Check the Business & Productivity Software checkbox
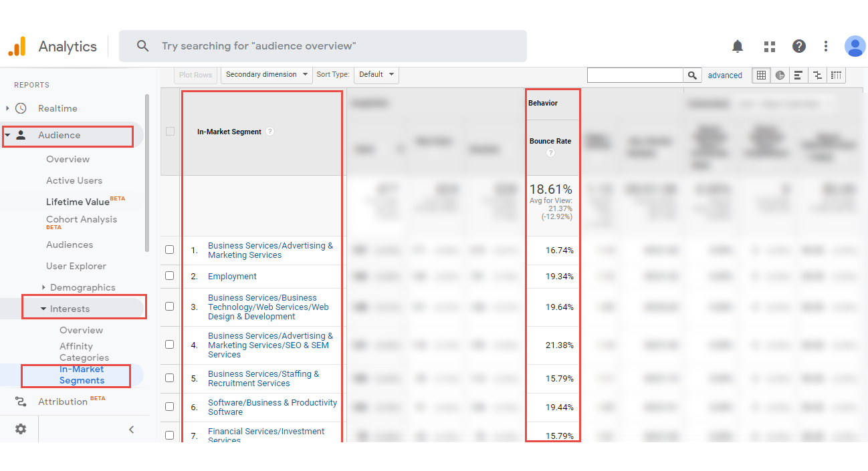 (170, 407)
